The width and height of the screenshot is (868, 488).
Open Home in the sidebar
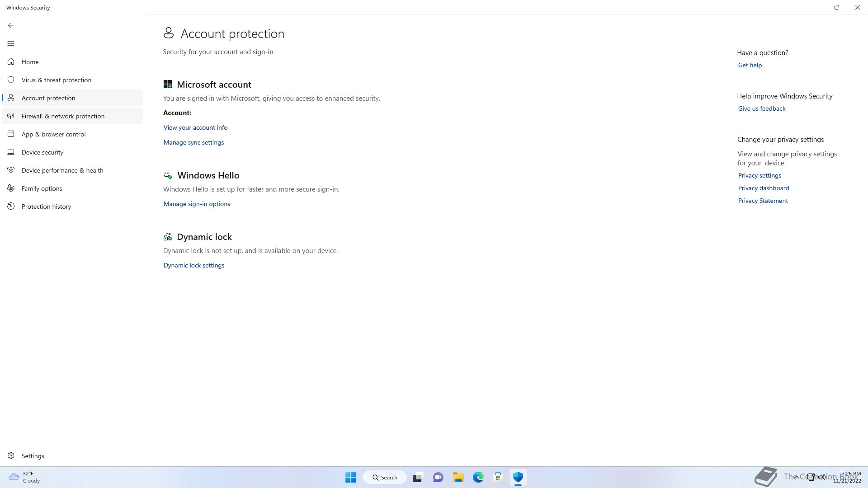click(x=72, y=62)
